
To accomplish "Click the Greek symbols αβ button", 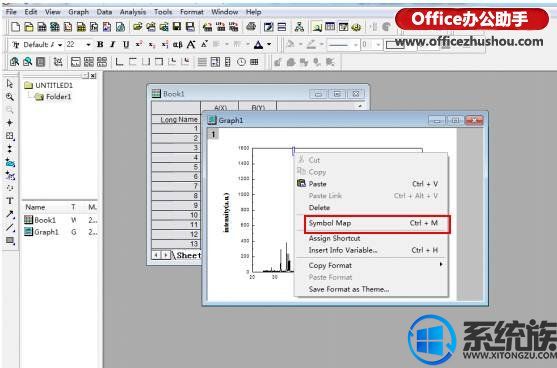I will click(177, 45).
